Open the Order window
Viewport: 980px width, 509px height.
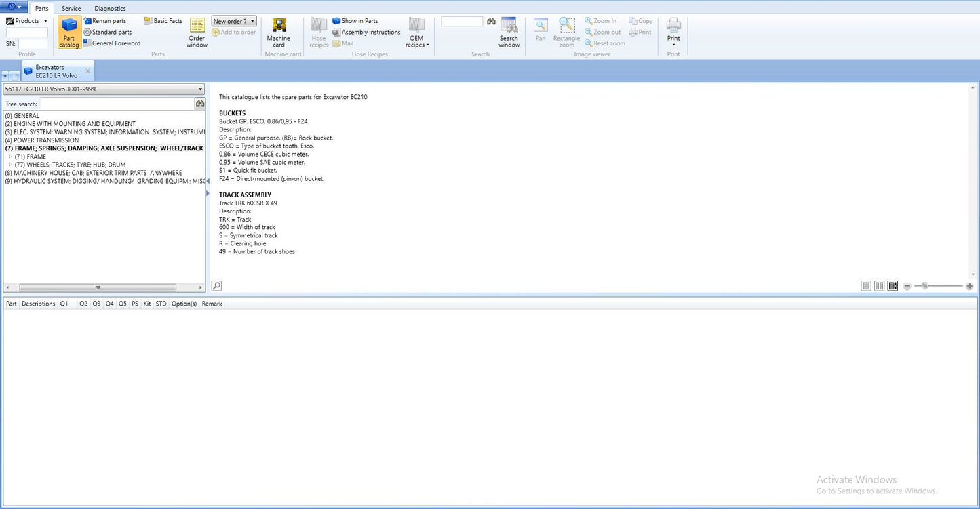coord(197,33)
